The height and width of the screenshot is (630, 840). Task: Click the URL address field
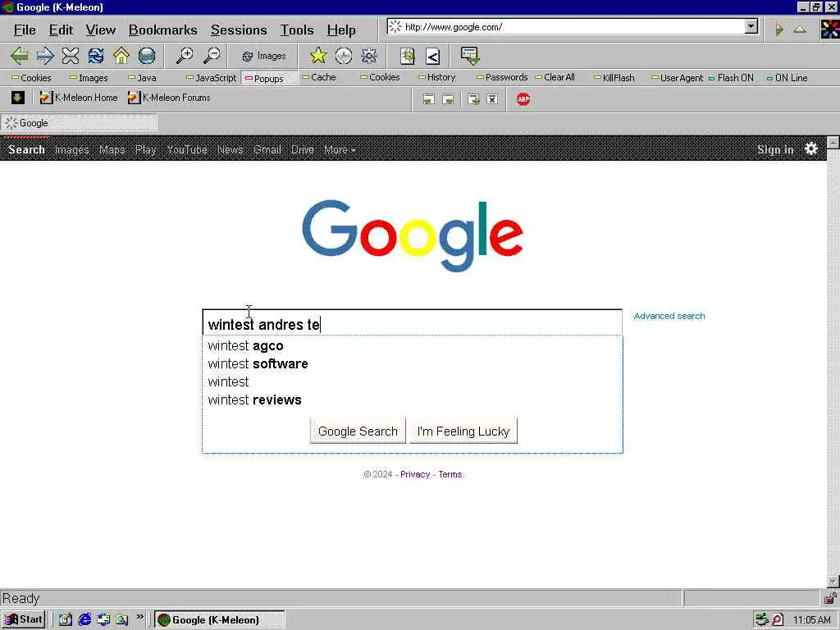[568, 27]
